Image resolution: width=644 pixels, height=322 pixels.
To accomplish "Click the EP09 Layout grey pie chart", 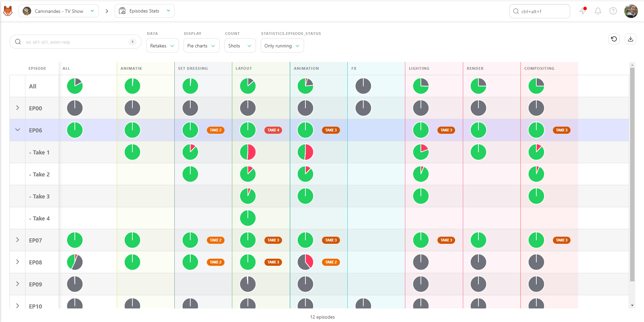I will [248, 284].
